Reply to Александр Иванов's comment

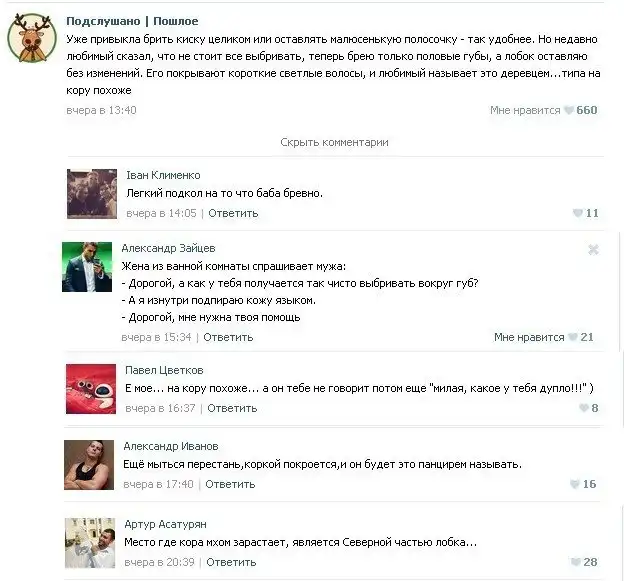(230, 484)
